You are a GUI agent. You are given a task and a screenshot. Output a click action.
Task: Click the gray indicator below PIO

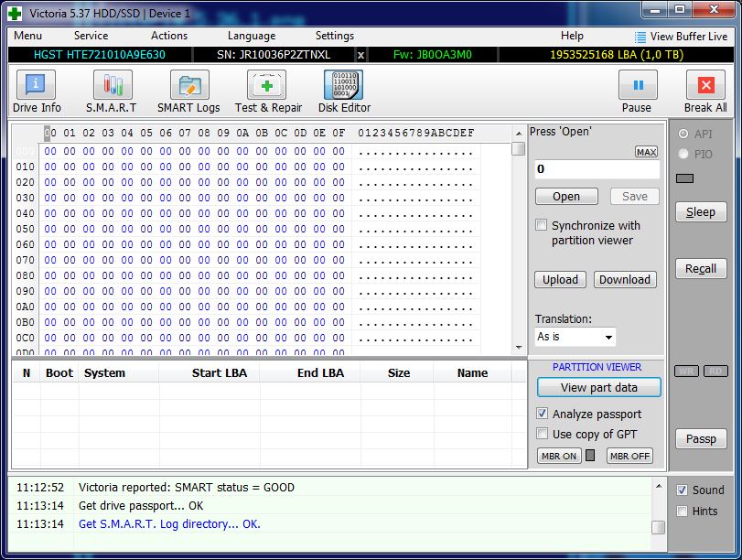(684, 178)
